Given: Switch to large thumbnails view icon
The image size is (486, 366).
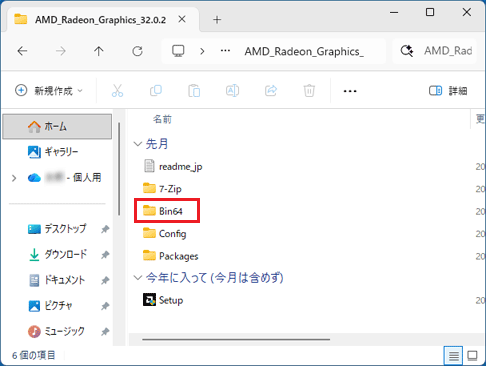Looking at the screenshot, I should coord(472,356).
